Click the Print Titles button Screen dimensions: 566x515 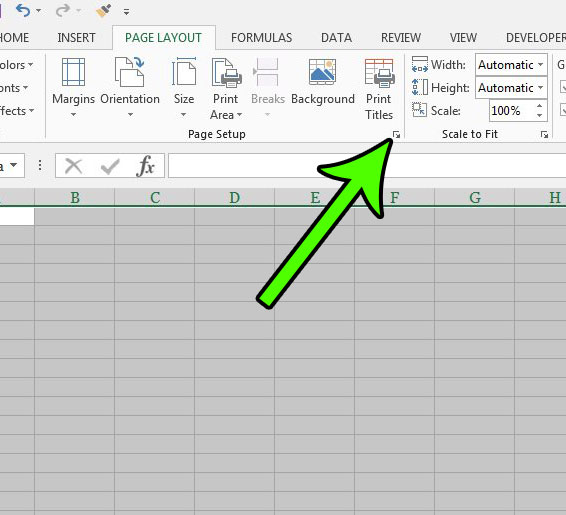click(379, 88)
